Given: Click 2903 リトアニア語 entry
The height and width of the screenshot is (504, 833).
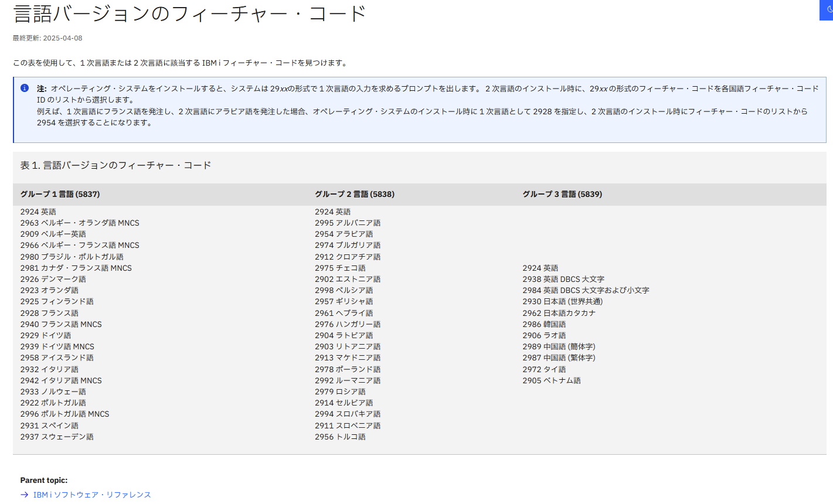Looking at the screenshot, I should click(348, 346).
